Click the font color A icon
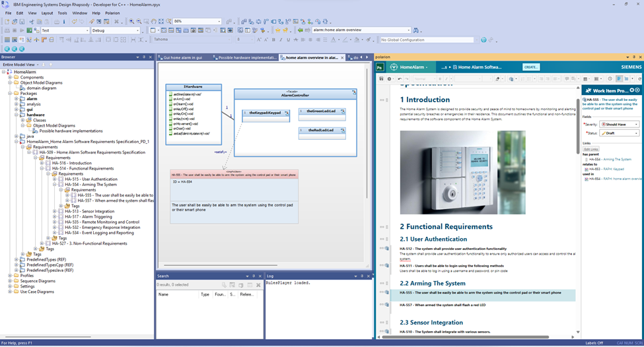Image resolution: width=644 pixels, height=347 pixels. [333, 40]
